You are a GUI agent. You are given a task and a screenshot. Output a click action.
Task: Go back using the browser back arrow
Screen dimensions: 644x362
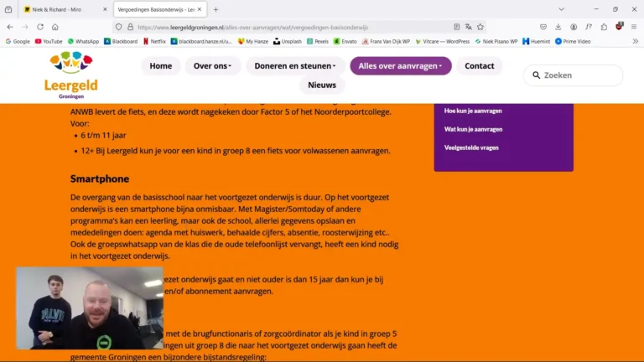tap(9, 27)
